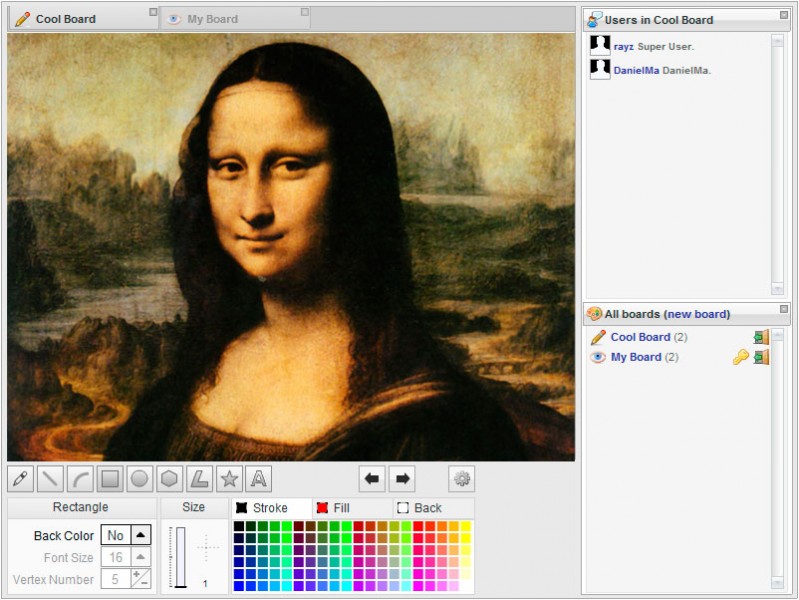
Task: Click the size preview crosshair
Action: click(x=206, y=547)
